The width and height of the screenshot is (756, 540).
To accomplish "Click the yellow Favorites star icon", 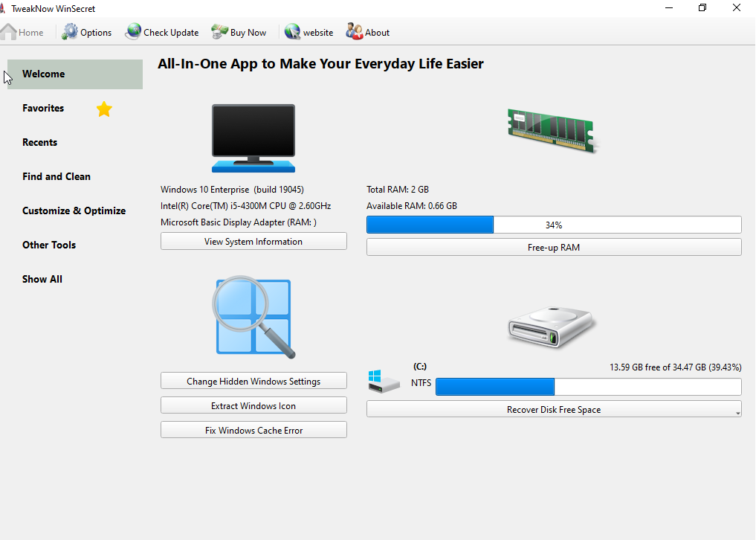I will pos(104,109).
